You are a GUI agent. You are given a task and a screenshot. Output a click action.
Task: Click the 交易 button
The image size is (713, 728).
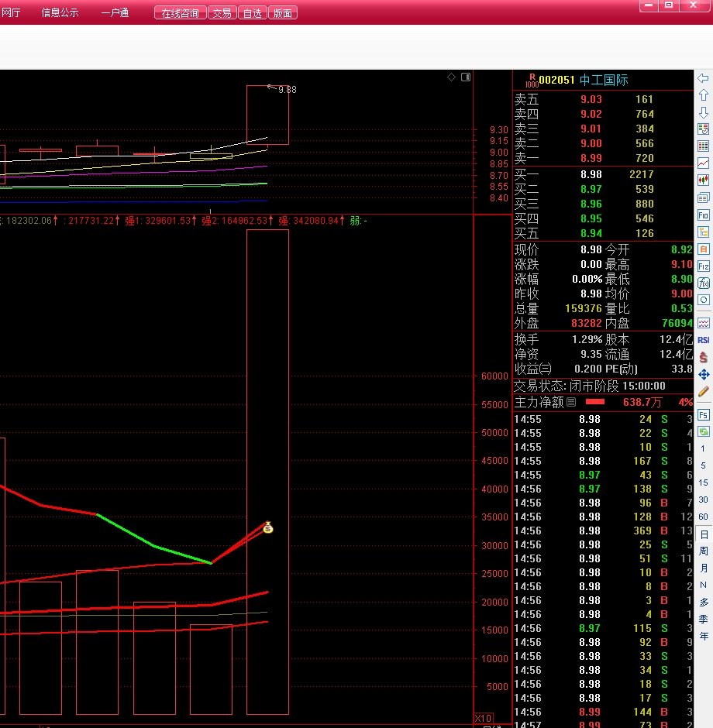222,13
